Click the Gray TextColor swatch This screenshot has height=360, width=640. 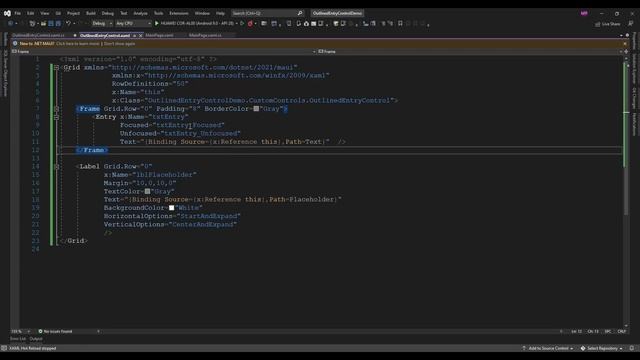click(147, 191)
